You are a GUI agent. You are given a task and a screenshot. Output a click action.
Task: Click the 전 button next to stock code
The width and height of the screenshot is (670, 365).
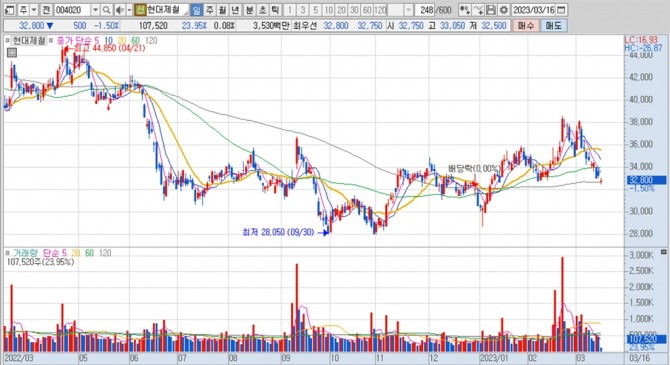(x=46, y=10)
